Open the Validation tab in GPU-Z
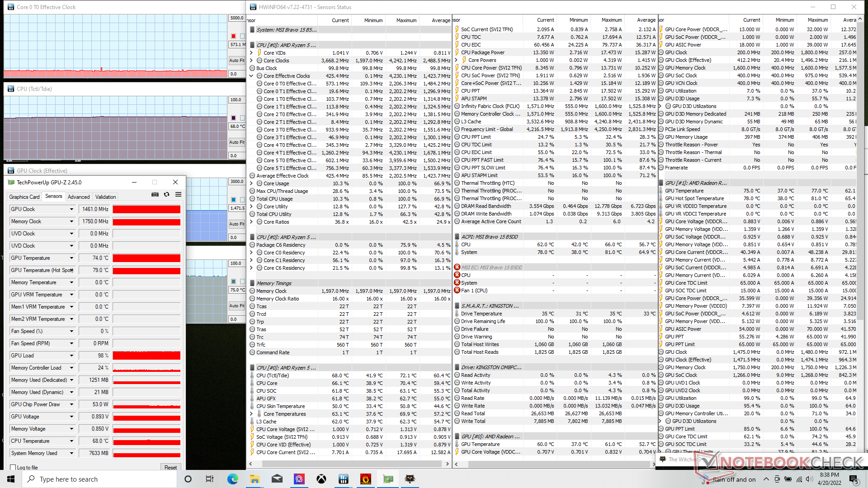 point(105,197)
